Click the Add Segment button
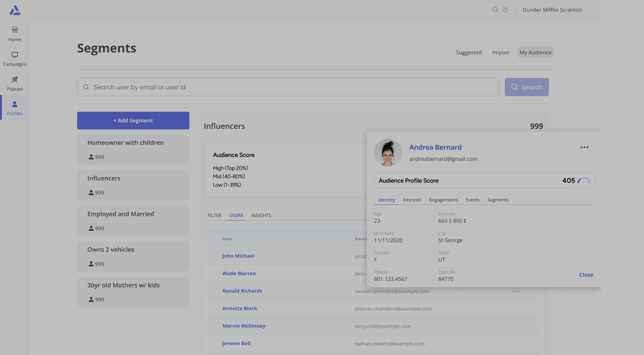The height and width of the screenshot is (355, 644). point(133,120)
